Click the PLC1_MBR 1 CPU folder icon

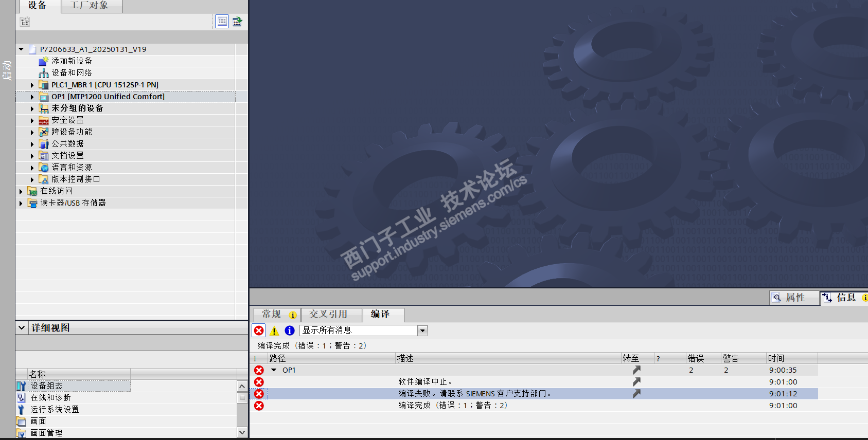point(44,85)
